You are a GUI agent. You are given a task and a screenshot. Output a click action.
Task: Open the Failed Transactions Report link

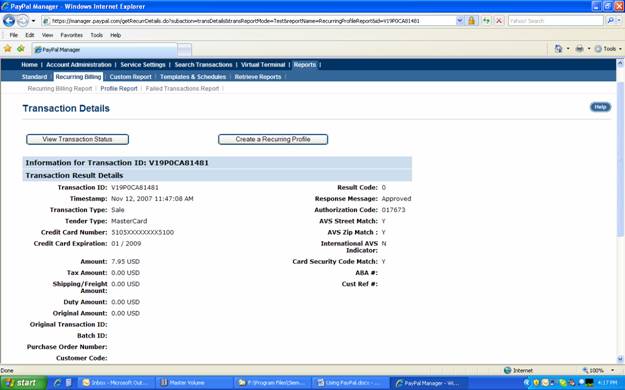pyautogui.click(x=182, y=89)
